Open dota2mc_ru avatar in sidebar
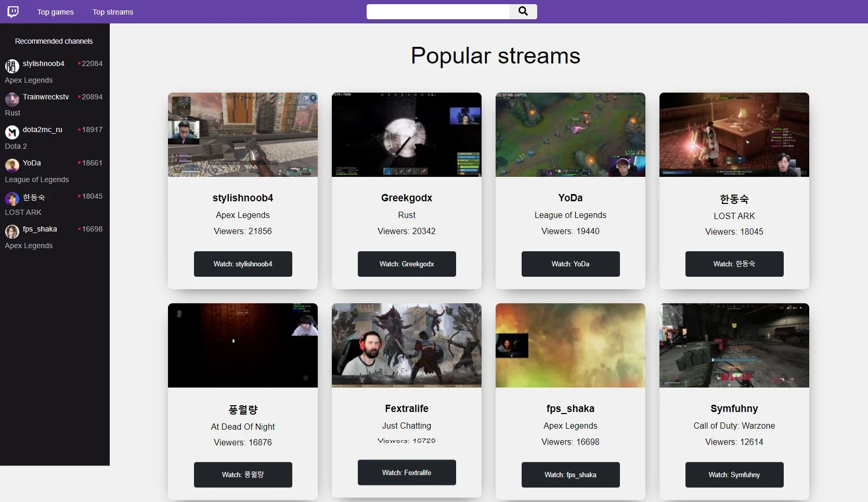This screenshot has height=502, width=868. coord(12,132)
